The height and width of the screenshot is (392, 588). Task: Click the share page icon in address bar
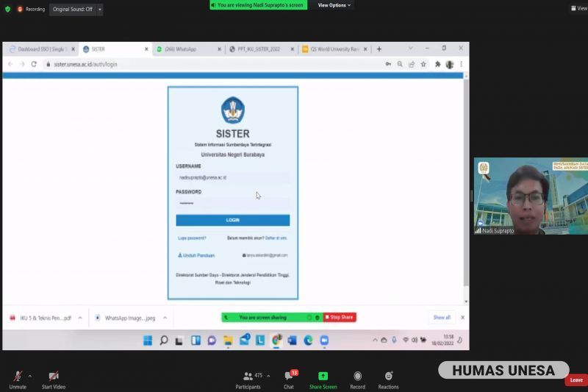[x=412, y=64]
